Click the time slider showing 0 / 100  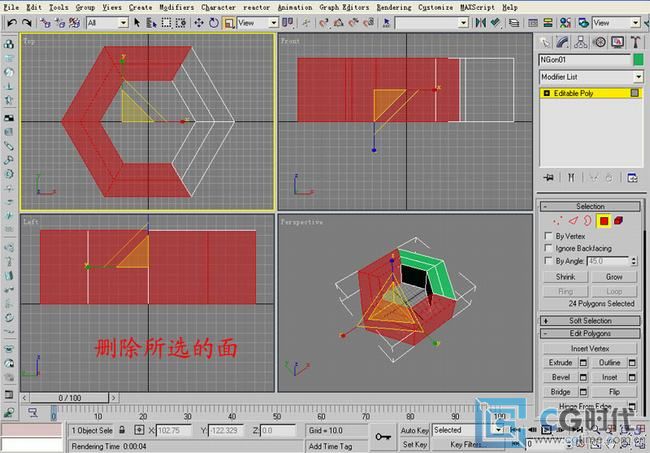(x=69, y=398)
